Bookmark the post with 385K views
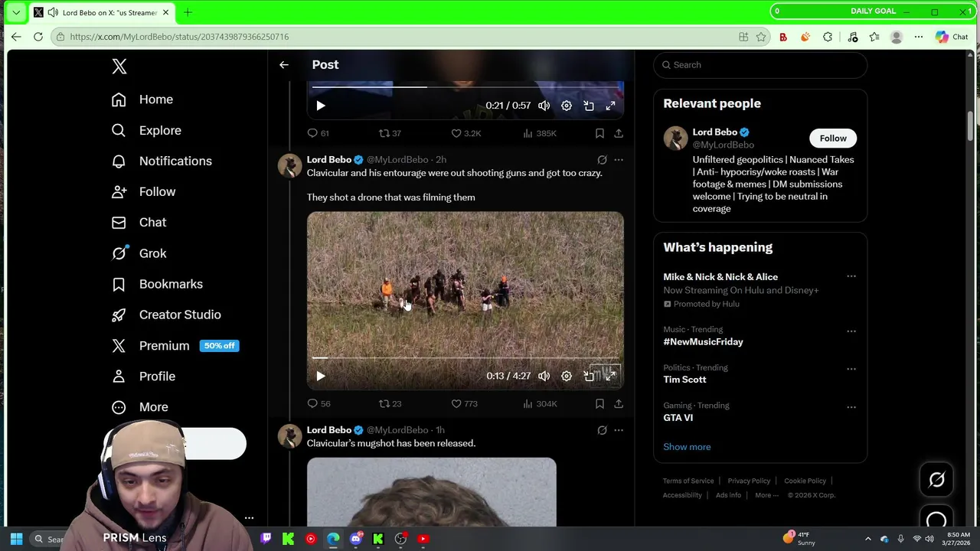Screen dimensions: 980x551 (x=599, y=133)
